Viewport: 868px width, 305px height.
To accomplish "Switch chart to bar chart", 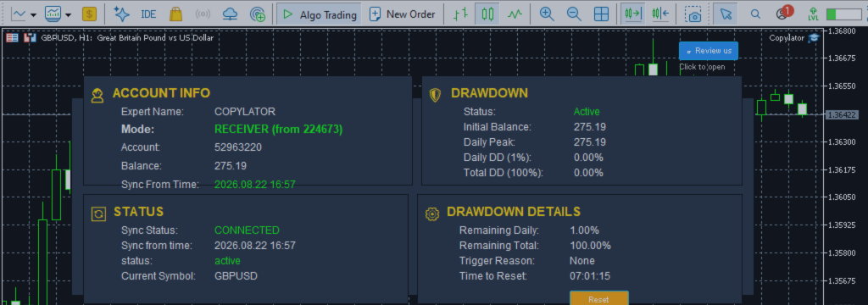I will coord(460,14).
